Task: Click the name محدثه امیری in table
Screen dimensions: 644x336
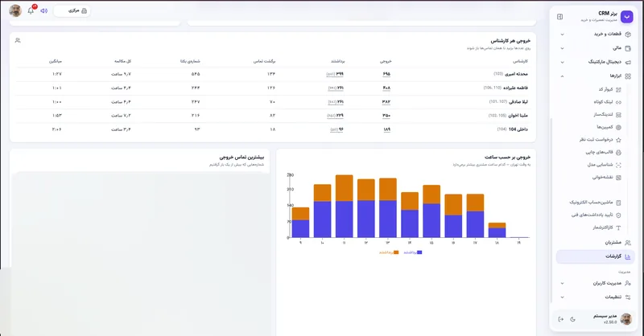Action: pos(516,74)
